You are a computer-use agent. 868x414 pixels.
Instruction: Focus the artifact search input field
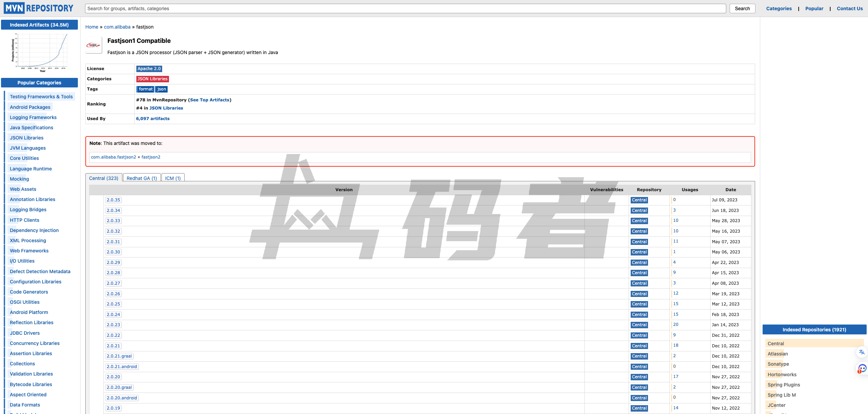tap(405, 9)
